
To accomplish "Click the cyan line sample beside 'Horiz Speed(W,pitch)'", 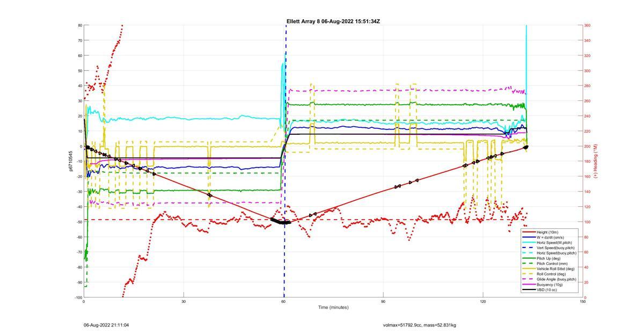I will click(529, 243).
